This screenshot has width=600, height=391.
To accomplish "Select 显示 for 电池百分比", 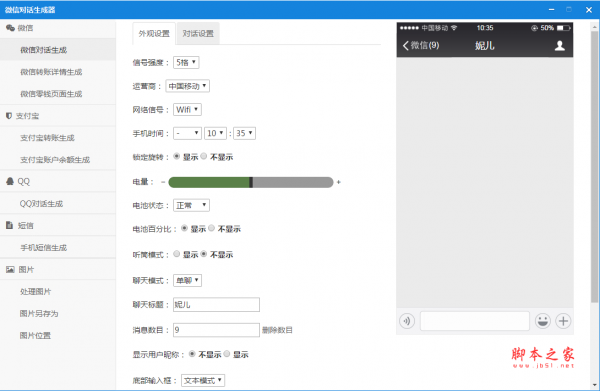I will pos(184,228).
